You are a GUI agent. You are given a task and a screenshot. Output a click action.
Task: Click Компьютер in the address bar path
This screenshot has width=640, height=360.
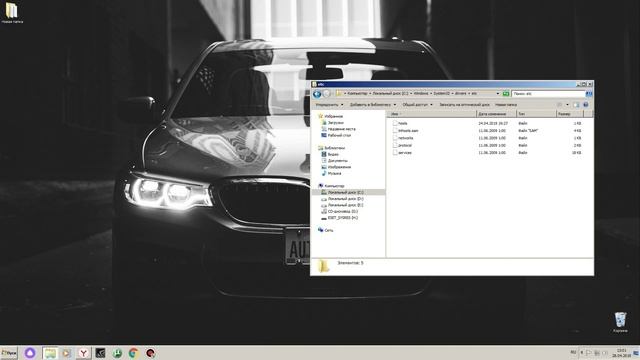[357, 93]
